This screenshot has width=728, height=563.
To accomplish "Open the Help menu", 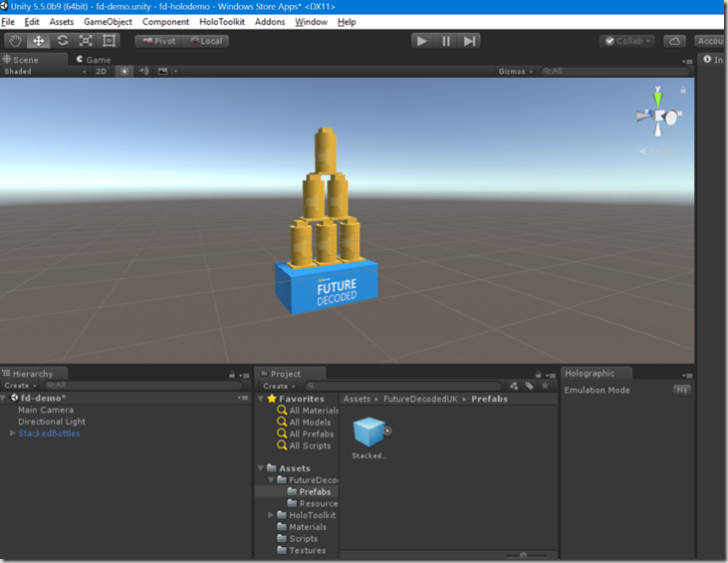I will pos(347,22).
